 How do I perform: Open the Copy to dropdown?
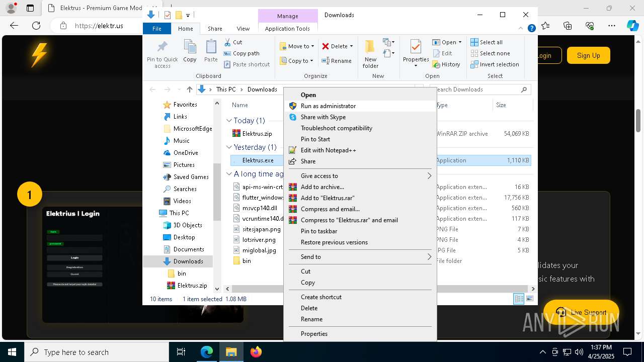pyautogui.click(x=296, y=61)
